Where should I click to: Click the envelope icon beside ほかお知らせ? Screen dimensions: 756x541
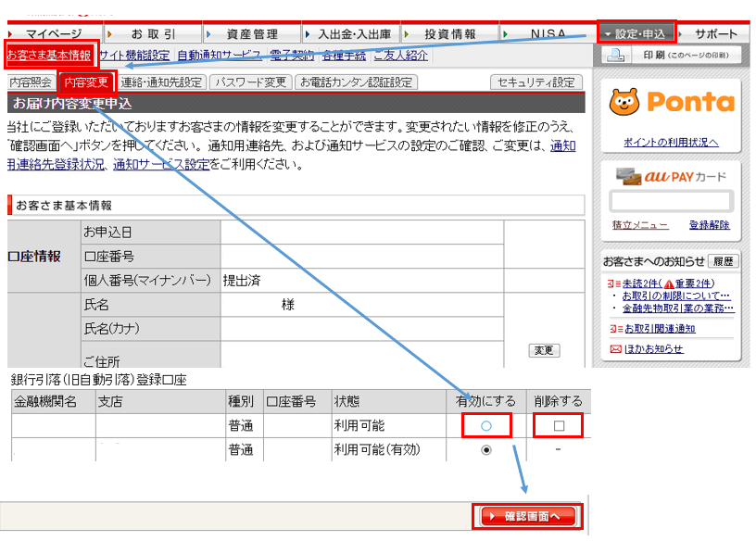(616, 349)
